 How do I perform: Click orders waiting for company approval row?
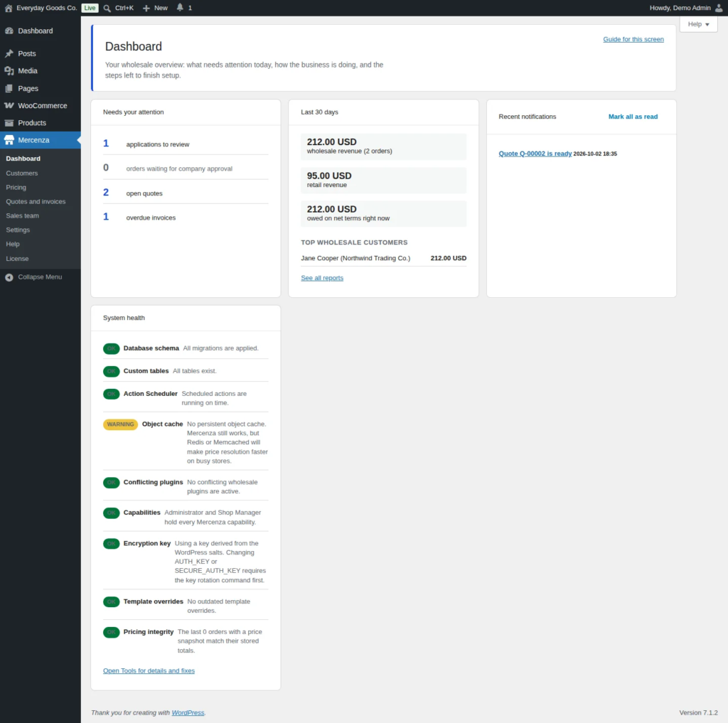tap(186, 168)
